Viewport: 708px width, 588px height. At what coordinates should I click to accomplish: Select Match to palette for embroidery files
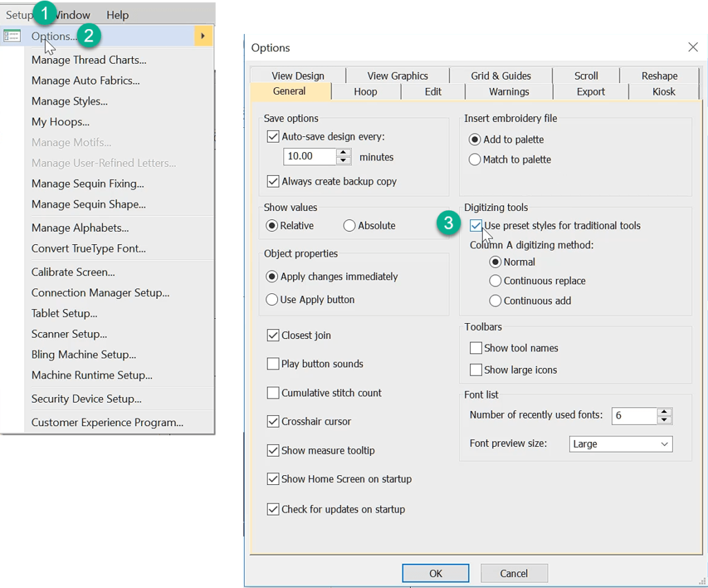(x=475, y=159)
